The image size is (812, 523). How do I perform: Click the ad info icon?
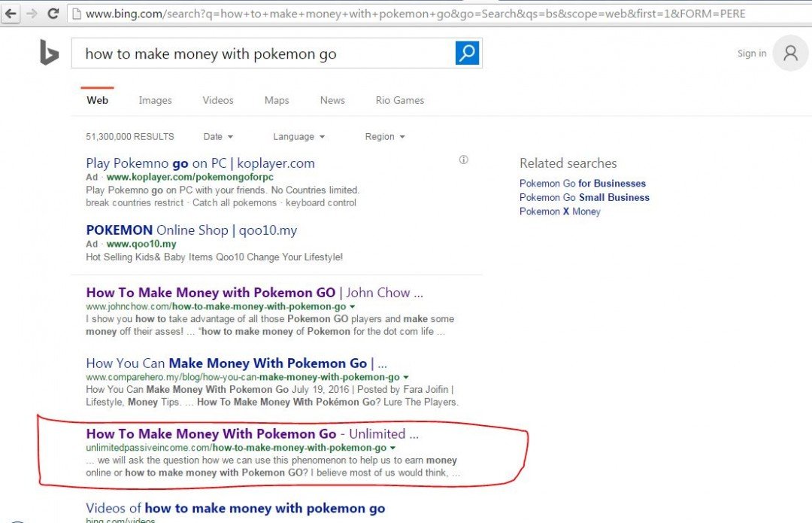463,160
